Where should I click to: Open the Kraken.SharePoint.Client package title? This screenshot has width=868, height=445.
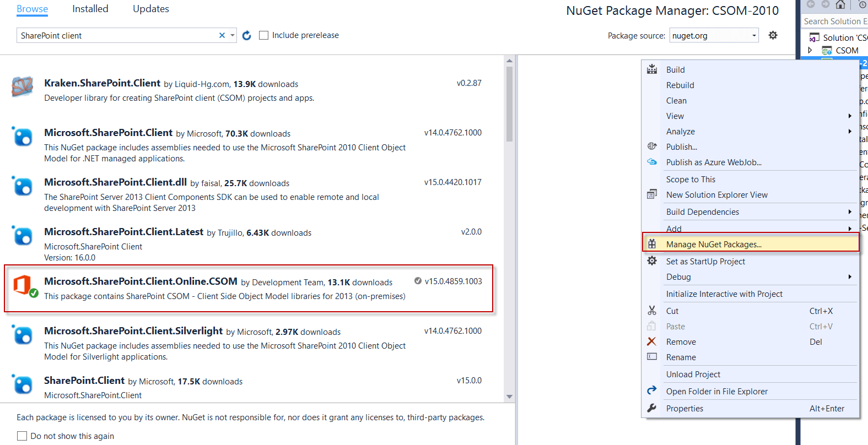[103, 83]
